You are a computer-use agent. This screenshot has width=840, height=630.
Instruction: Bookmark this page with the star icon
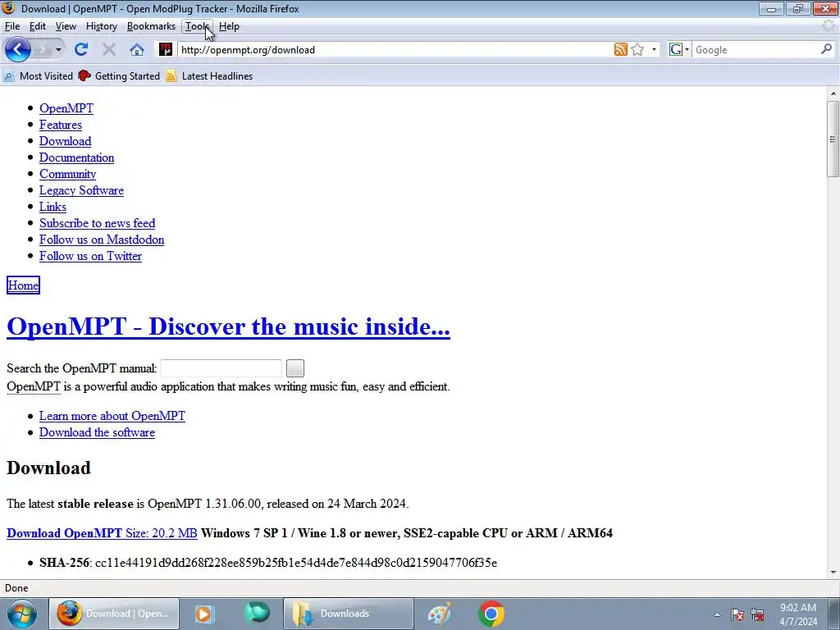pos(637,50)
